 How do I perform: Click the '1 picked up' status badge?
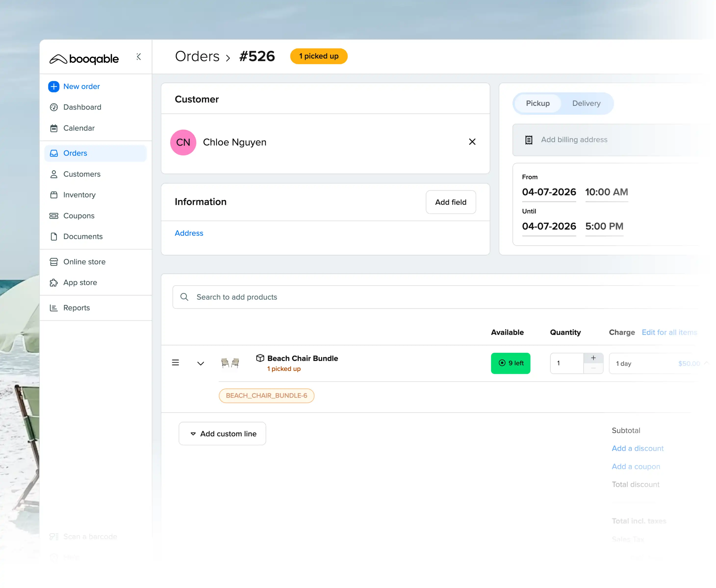pos(319,56)
